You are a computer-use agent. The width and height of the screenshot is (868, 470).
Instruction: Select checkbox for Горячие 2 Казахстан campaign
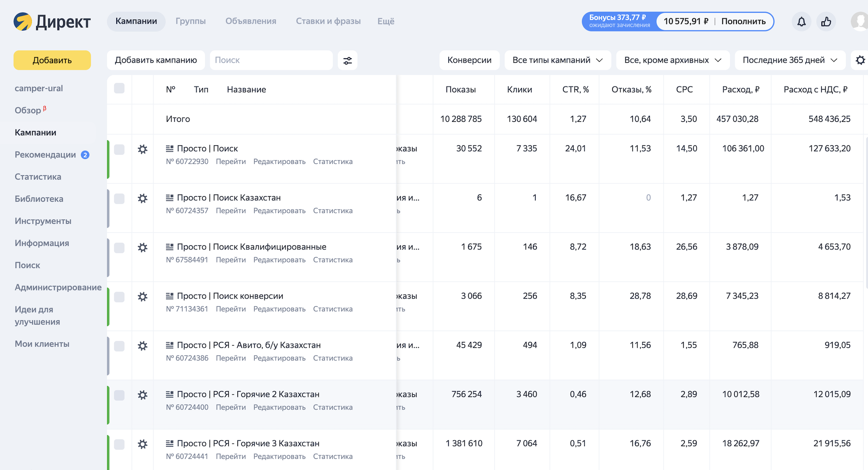(119, 396)
